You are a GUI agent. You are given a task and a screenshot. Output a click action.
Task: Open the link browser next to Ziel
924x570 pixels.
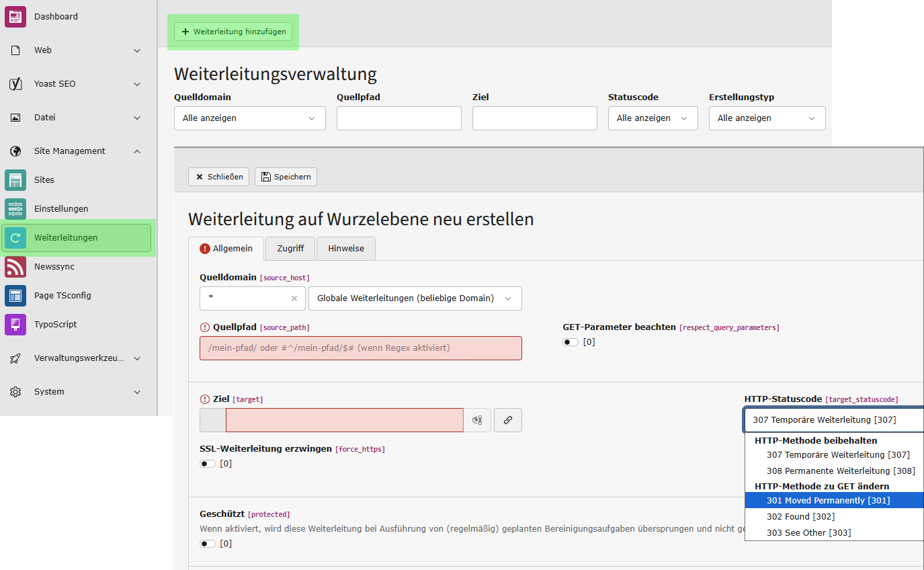pos(508,419)
